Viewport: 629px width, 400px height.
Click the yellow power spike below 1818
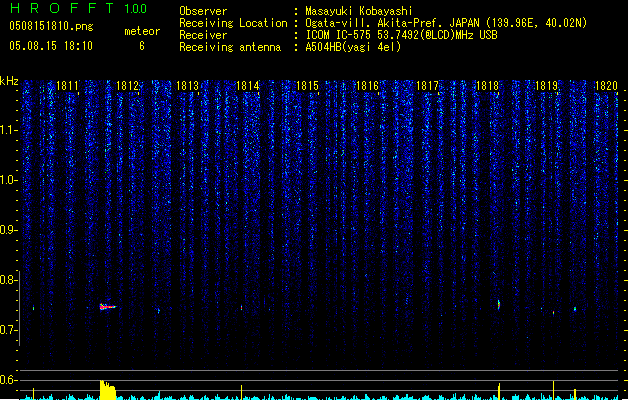(x=499, y=391)
